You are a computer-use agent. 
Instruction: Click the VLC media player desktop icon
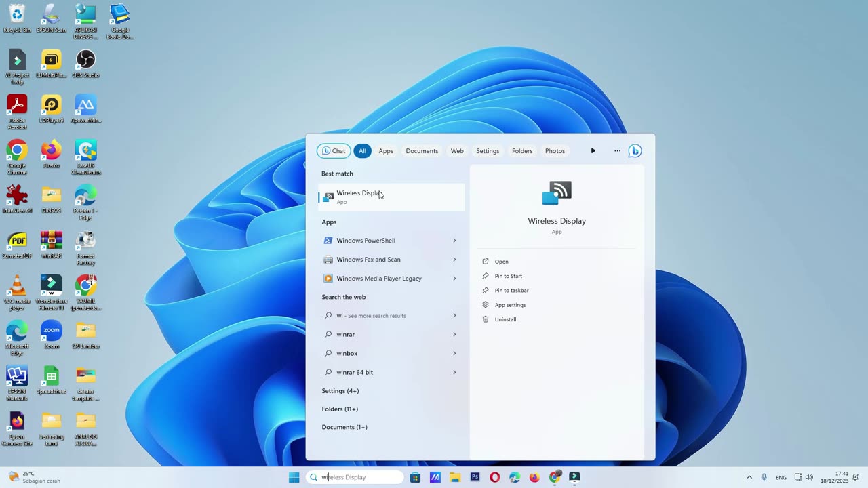point(17,293)
